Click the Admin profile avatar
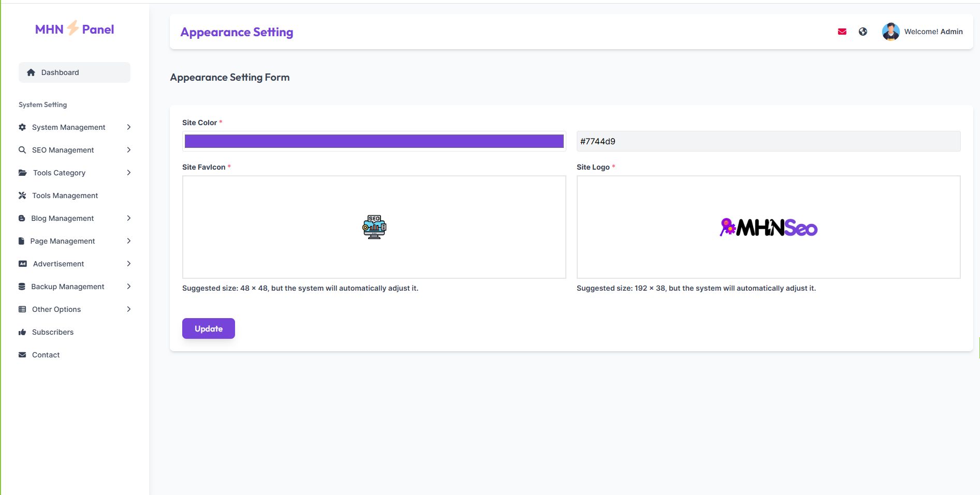Screen dimensions: 980x495 click(890, 32)
